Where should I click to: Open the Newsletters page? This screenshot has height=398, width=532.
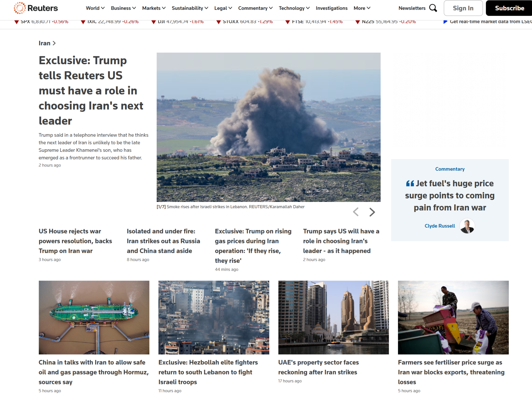412,8
